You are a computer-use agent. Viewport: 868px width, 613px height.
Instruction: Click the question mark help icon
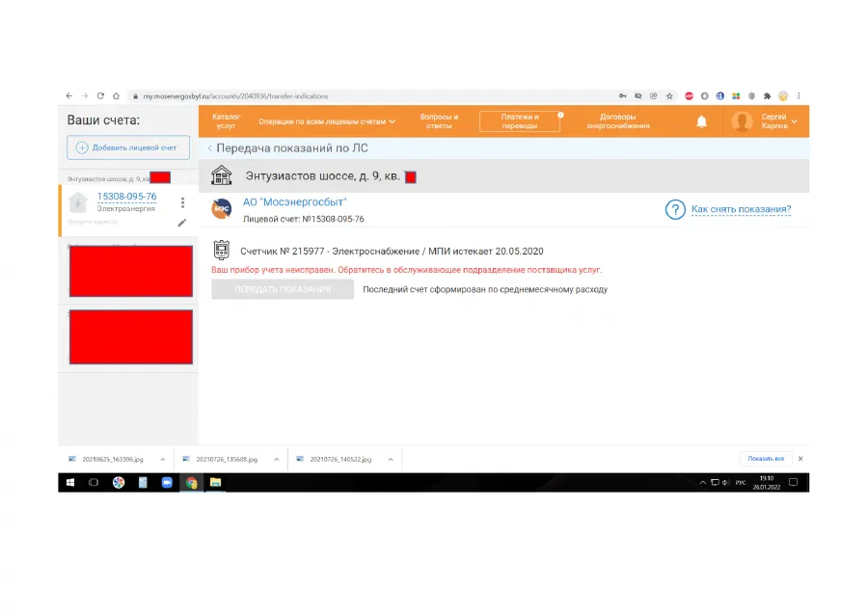click(675, 210)
